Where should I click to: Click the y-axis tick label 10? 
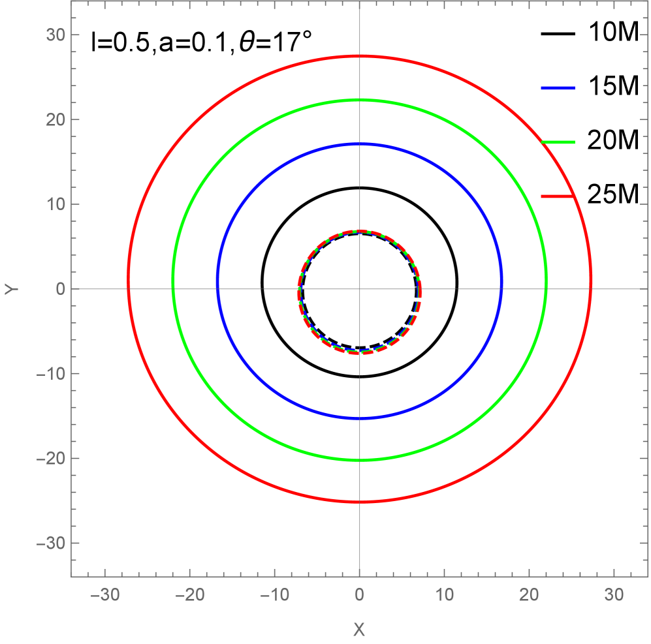[56, 204]
